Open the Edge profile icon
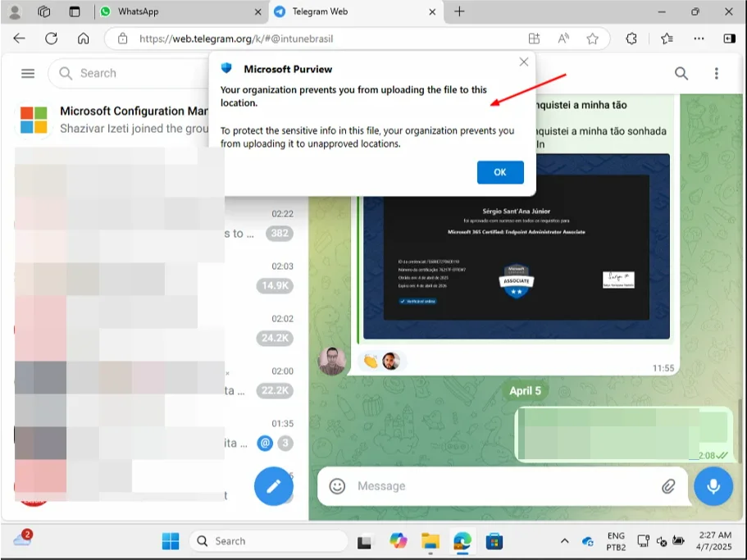 [16, 12]
